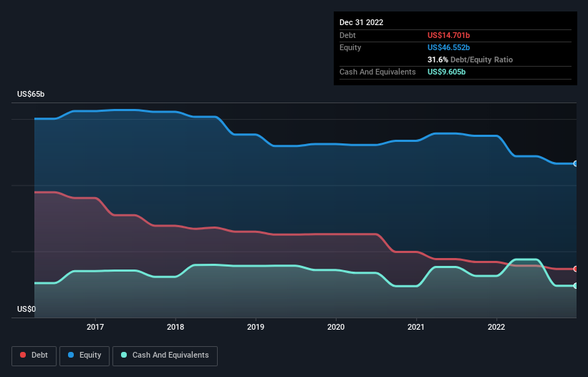Click the 2020 x-axis label
588x377 pixels.
(x=336, y=327)
